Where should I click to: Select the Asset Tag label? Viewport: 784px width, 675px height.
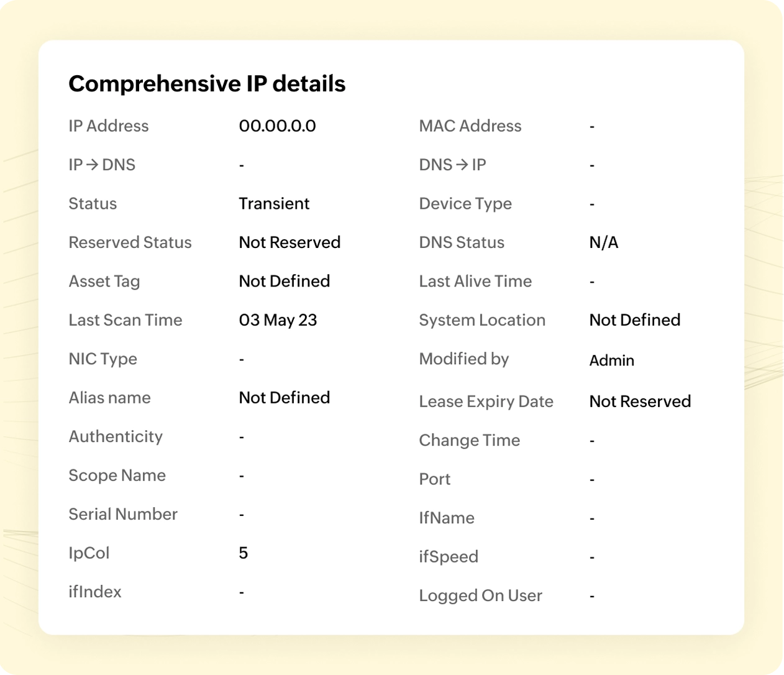[104, 282]
